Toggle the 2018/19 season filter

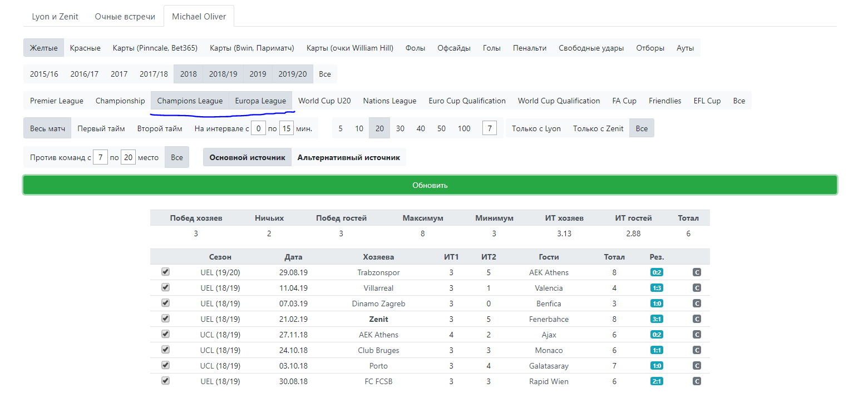223,74
